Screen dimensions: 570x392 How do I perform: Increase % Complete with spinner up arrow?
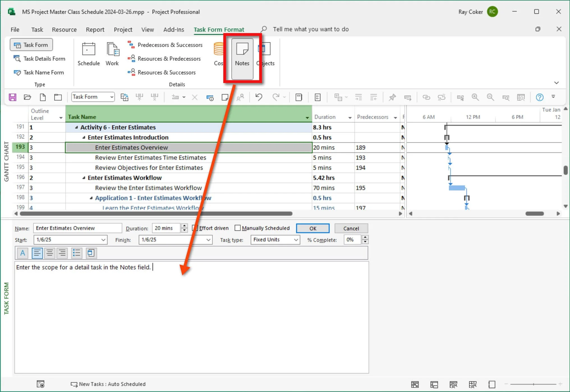point(365,237)
